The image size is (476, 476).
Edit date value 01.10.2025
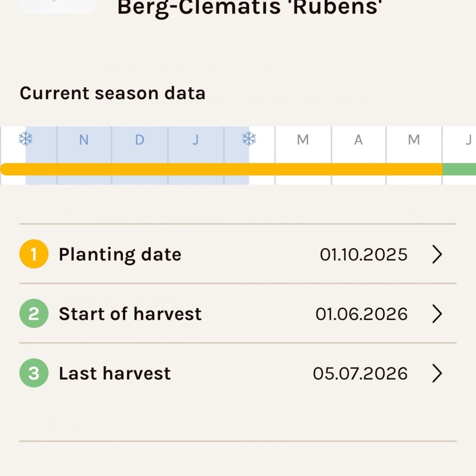click(363, 255)
